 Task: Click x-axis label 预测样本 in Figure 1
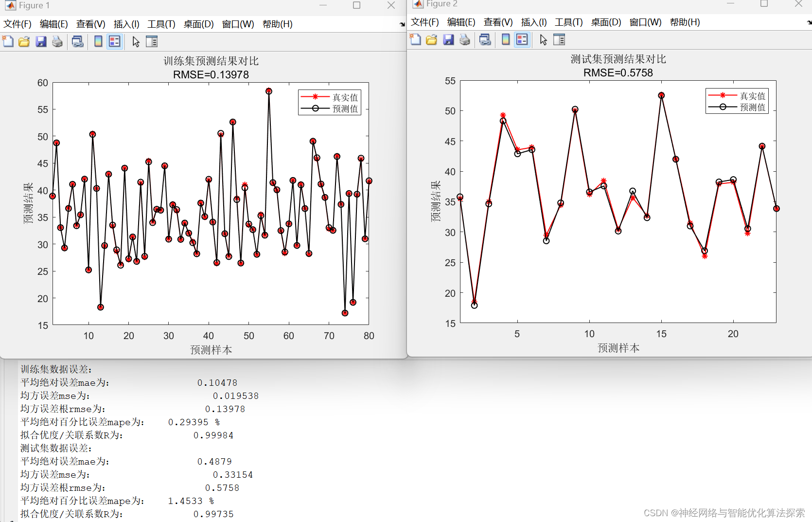[x=211, y=350]
